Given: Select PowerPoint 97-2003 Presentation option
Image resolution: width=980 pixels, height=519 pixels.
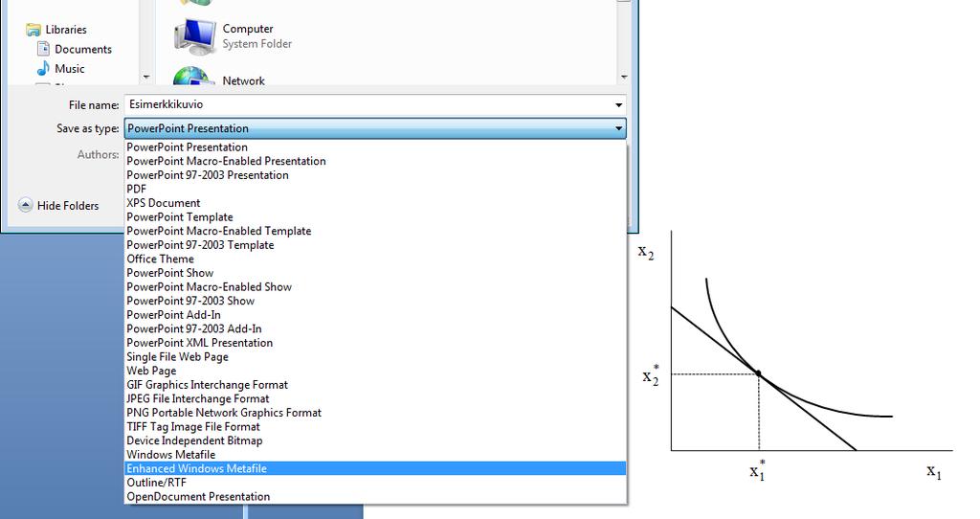Looking at the screenshot, I should point(375,175).
